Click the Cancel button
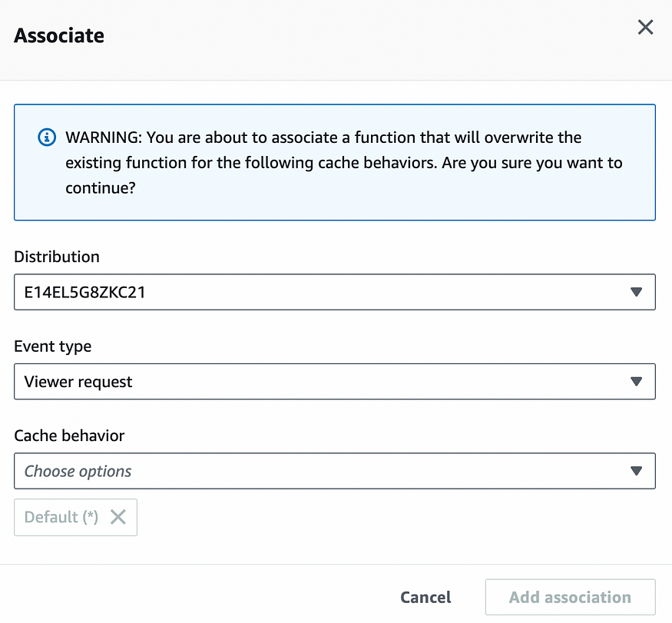 point(425,598)
